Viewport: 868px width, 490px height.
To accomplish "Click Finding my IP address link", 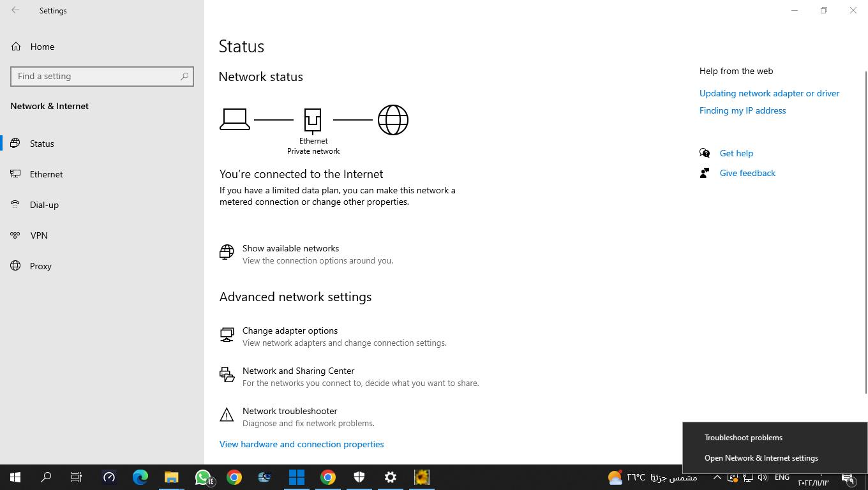I will [x=742, y=110].
